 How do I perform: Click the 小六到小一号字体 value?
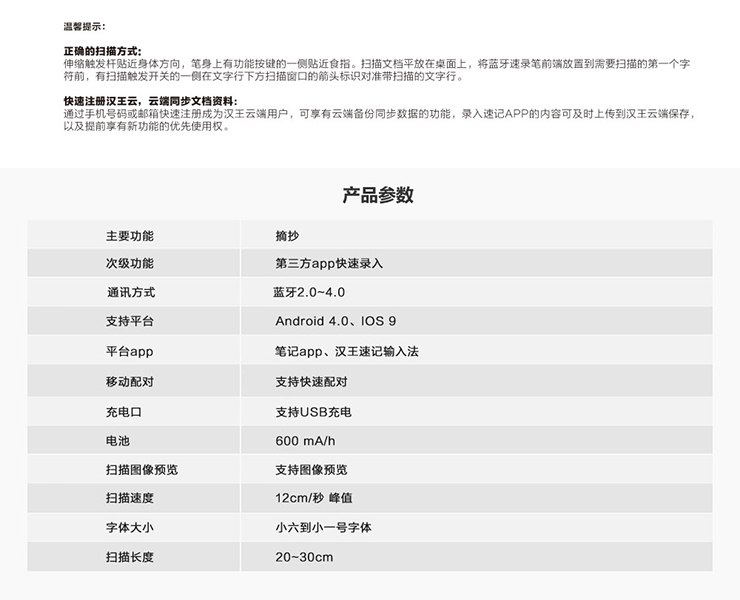pos(323,527)
